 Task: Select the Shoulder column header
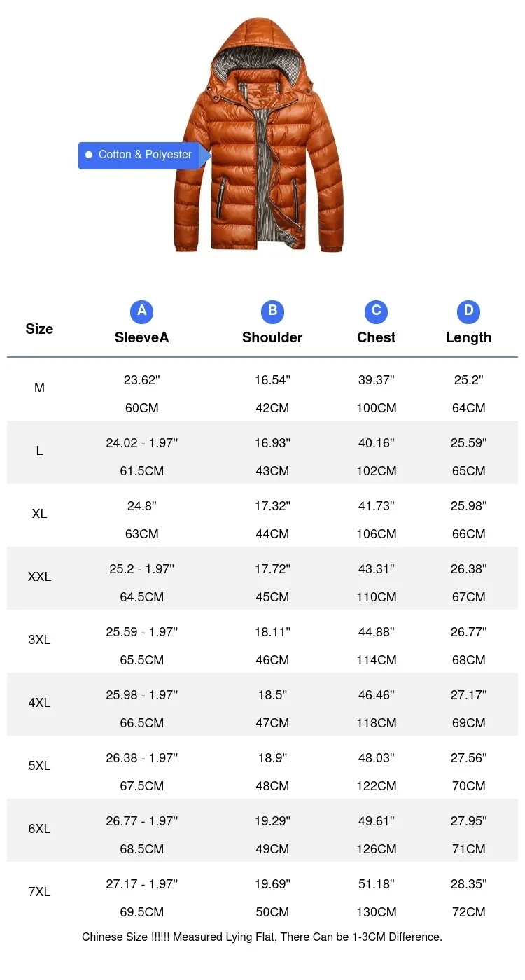(272, 337)
